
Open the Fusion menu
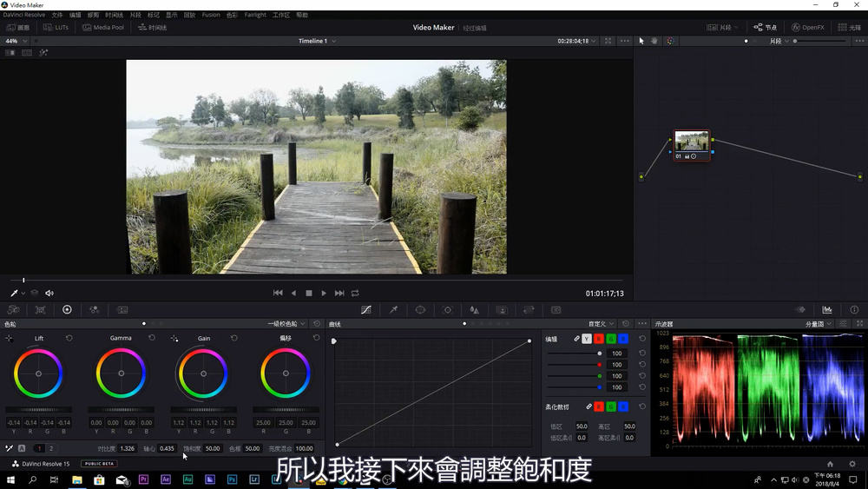[x=211, y=15]
